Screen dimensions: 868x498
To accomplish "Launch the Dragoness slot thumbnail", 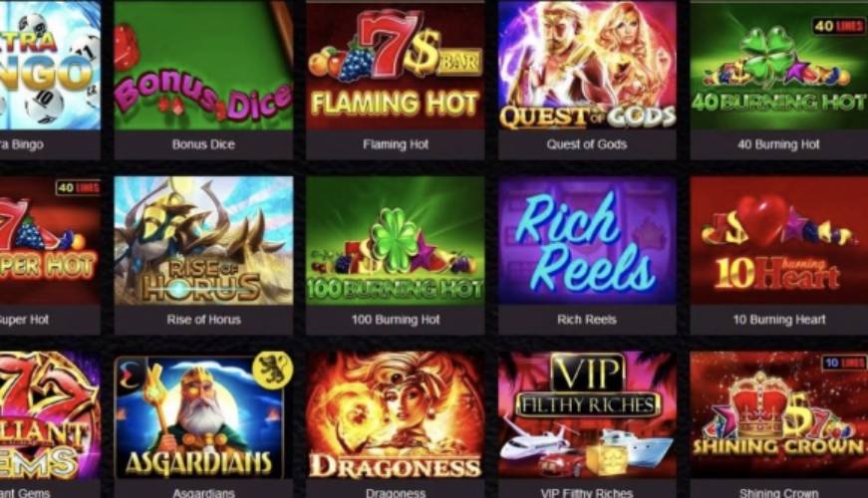I will pyautogui.click(x=396, y=416).
